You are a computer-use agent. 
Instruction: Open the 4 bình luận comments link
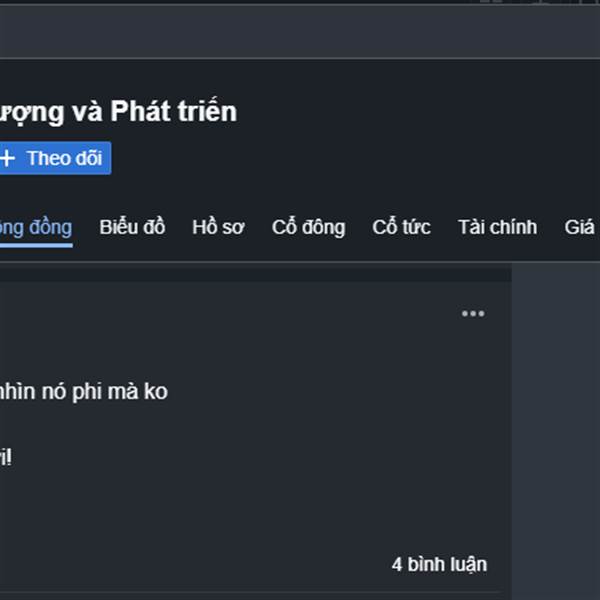(x=439, y=564)
